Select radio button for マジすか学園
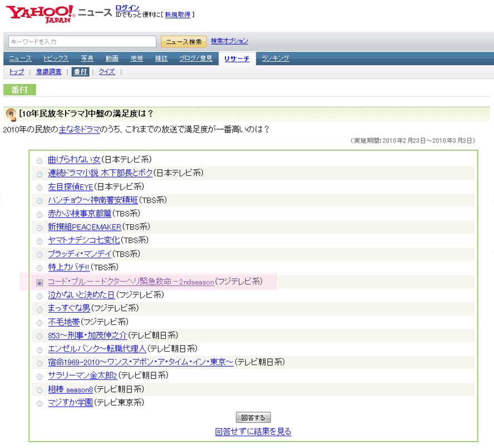The image size is (494, 448). [x=39, y=403]
